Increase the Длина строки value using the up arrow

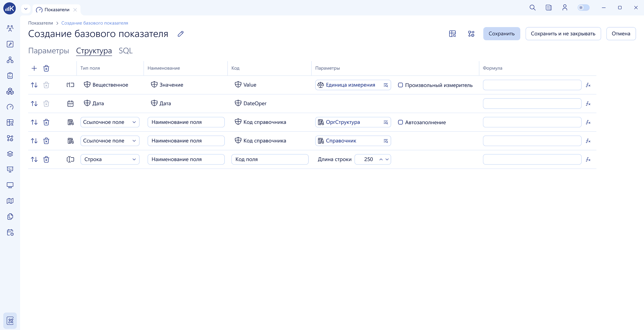tap(381, 159)
